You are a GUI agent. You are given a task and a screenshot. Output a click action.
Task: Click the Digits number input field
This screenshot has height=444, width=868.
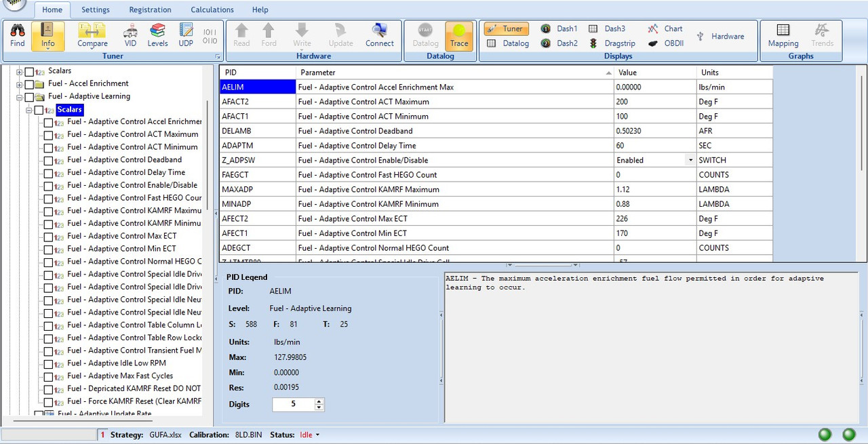pos(294,405)
